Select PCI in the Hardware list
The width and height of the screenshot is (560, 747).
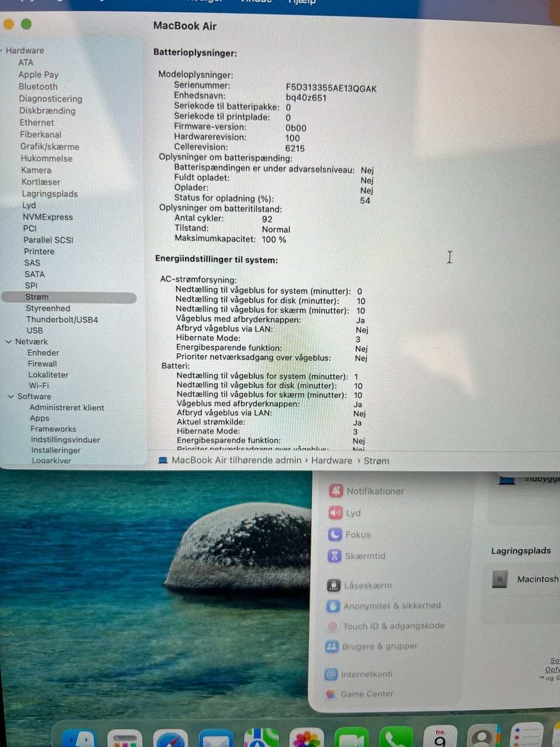coord(30,228)
